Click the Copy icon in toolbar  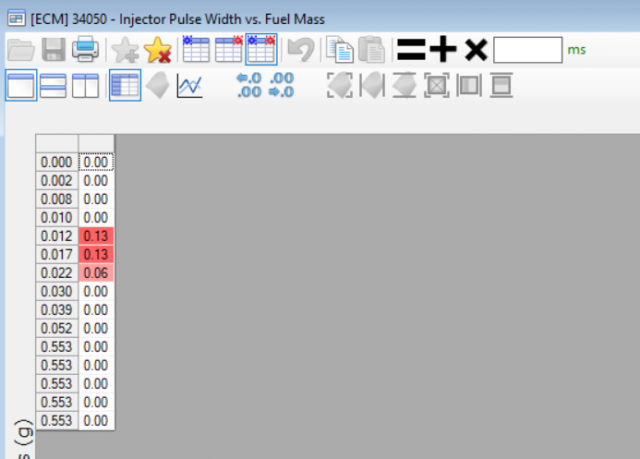pos(341,49)
